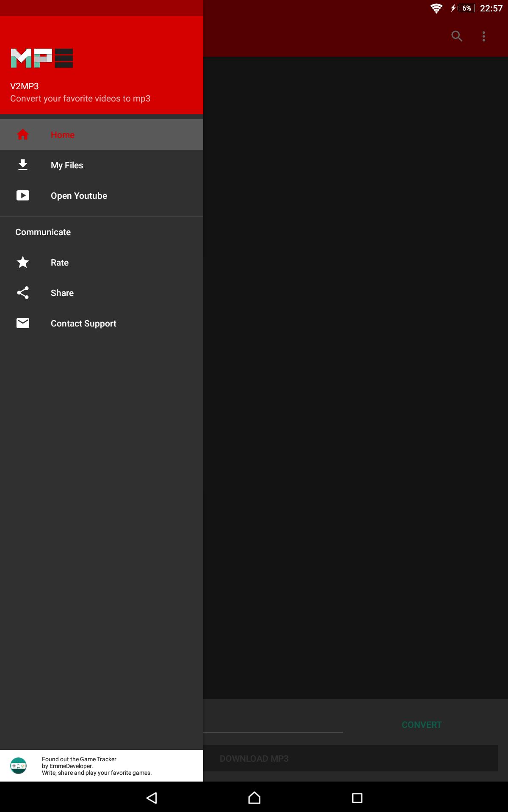Tap the Open Youtube play icon
The image size is (508, 812).
pos(23,195)
